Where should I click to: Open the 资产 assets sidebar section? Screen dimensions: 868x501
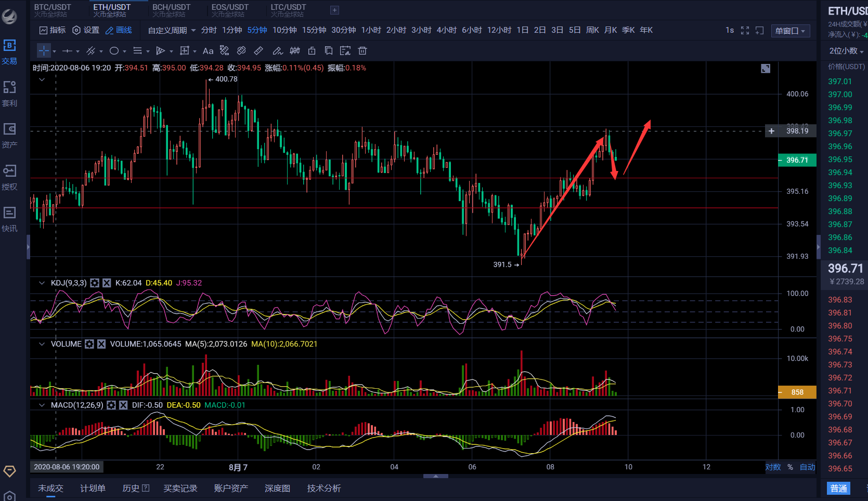[x=9, y=136]
